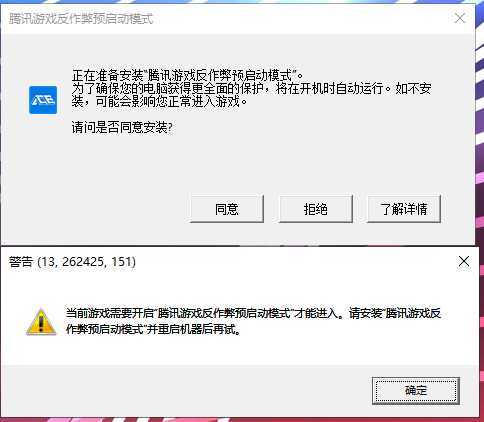Click the 警告 (13, 262425, 151) title text
The width and height of the screenshot is (484, 422).
(x=72, y=262)
